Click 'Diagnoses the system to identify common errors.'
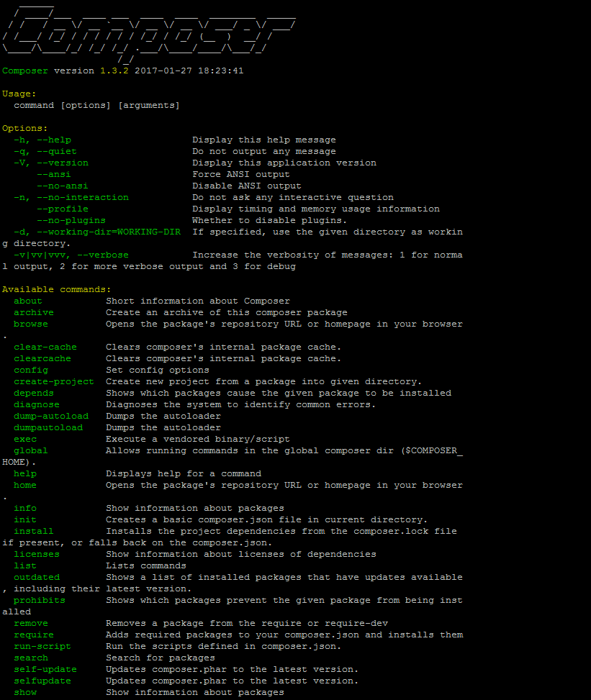 240,404
